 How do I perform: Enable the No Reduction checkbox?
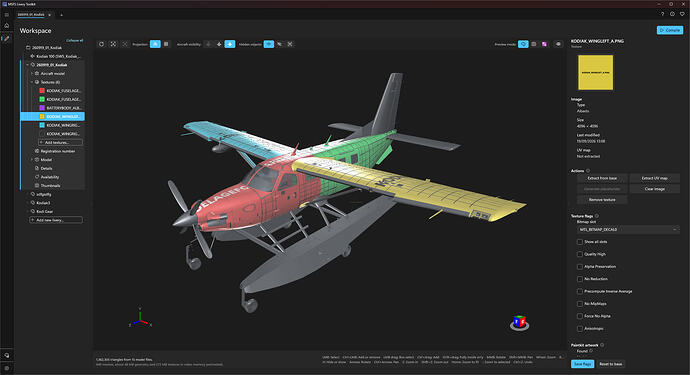[x=580, y=279]
